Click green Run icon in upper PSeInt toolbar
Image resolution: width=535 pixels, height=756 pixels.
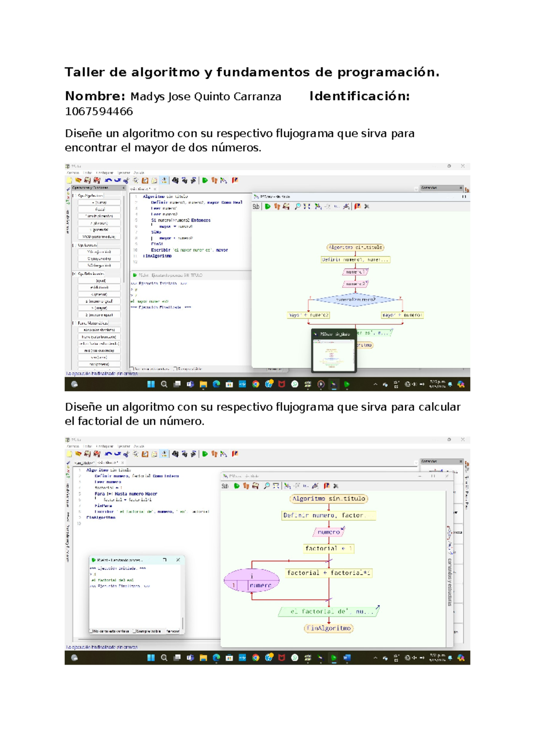(205, 181)
